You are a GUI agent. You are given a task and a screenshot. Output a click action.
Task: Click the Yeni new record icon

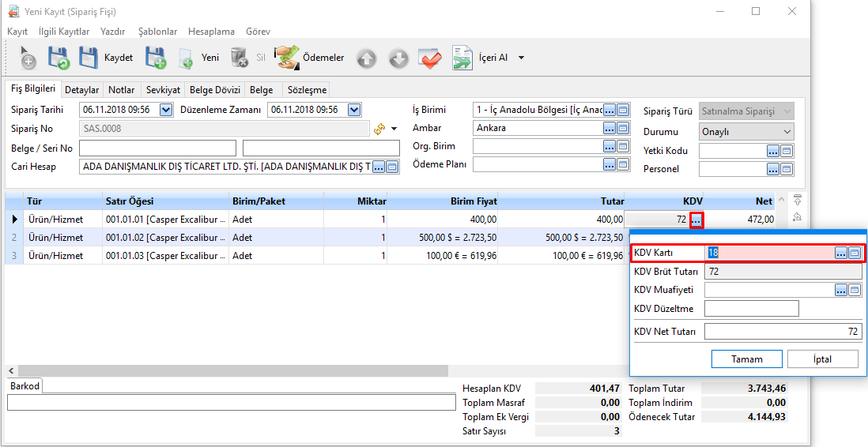(186, 58)
